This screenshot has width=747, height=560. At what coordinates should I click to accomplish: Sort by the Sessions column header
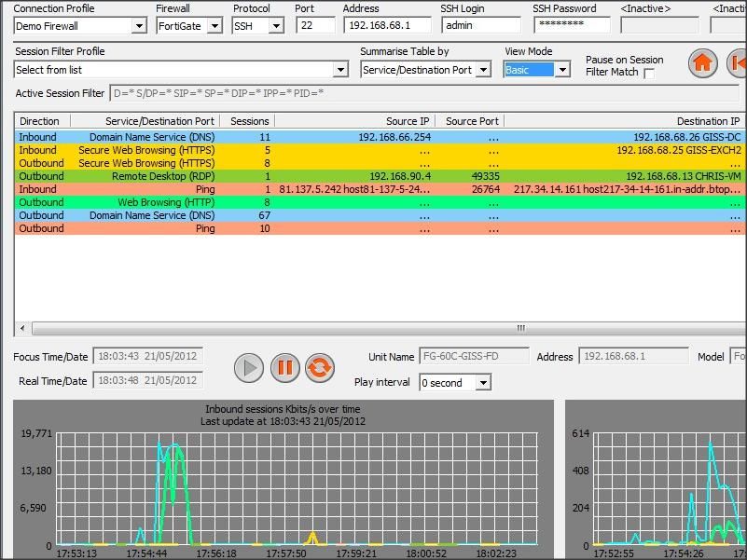click(x=249, y=121)
